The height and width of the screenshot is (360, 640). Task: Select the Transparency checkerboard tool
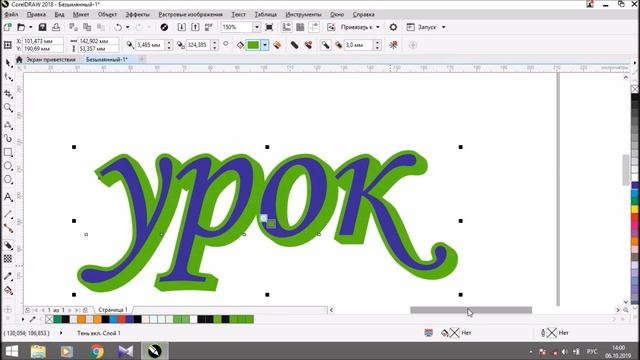8,259
